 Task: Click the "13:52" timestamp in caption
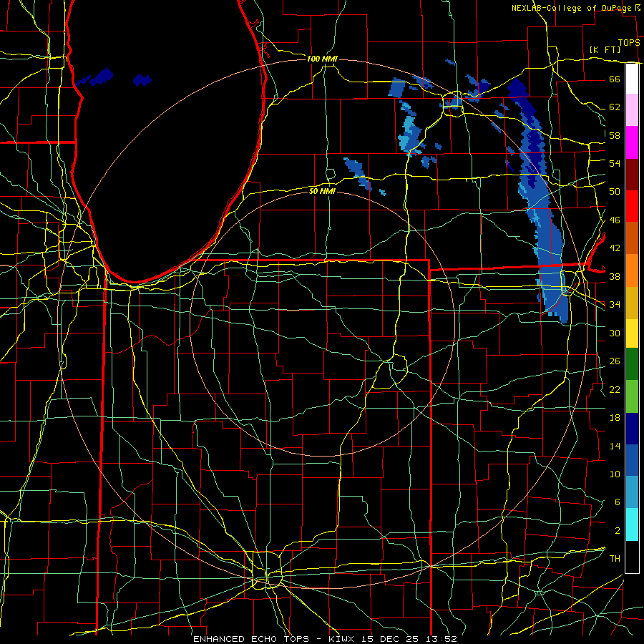click(440, 639)
